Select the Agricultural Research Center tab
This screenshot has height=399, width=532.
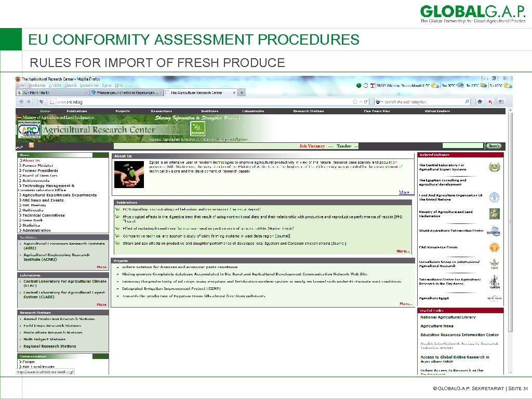(x=201, y=92)
